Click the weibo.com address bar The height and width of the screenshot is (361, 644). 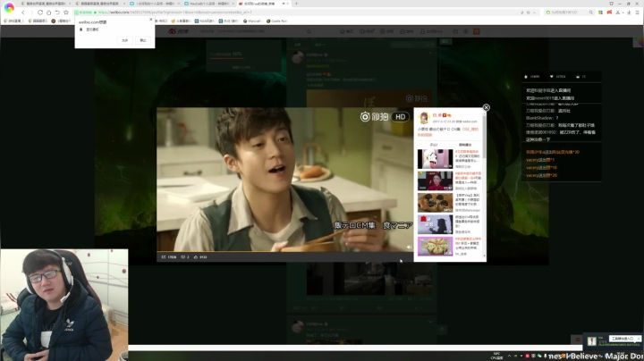[x=308, y=13]
